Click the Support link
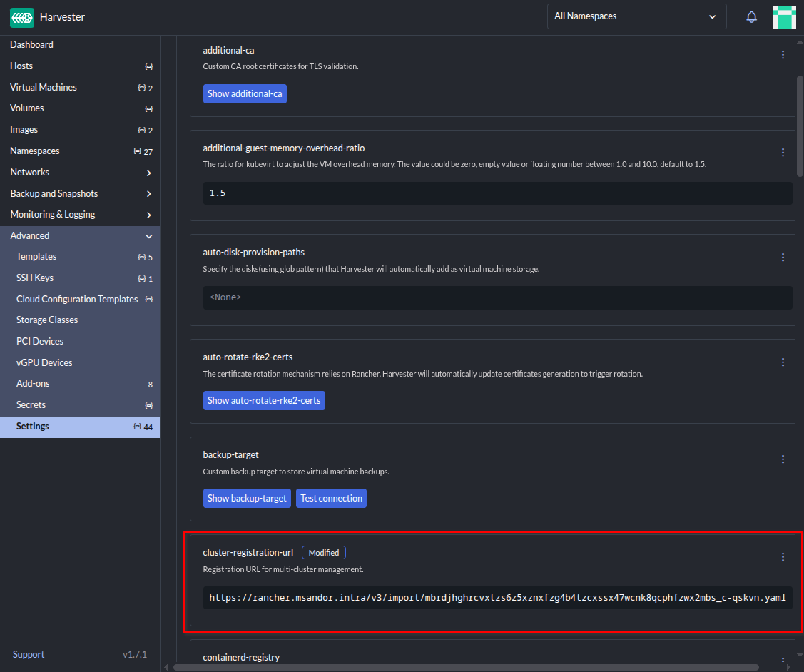The height and width of the screenshot is (672, 804). (29, 655)
